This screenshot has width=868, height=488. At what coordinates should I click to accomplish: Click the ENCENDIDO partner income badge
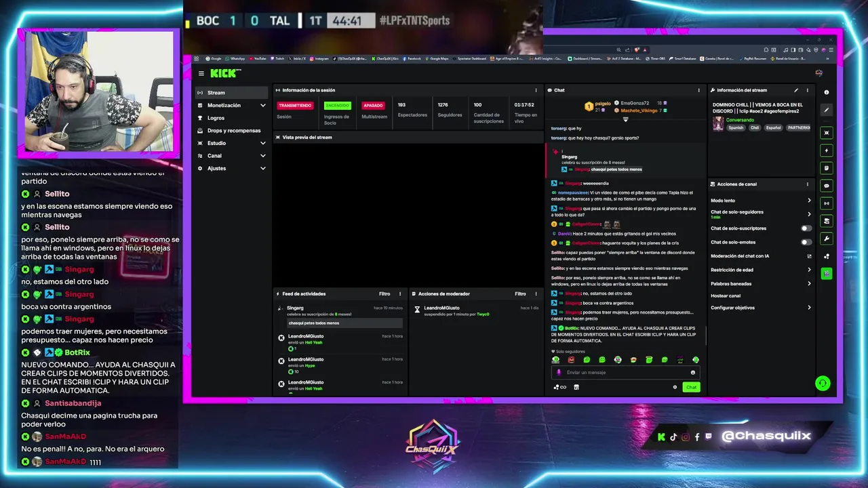tap(337, 105)
